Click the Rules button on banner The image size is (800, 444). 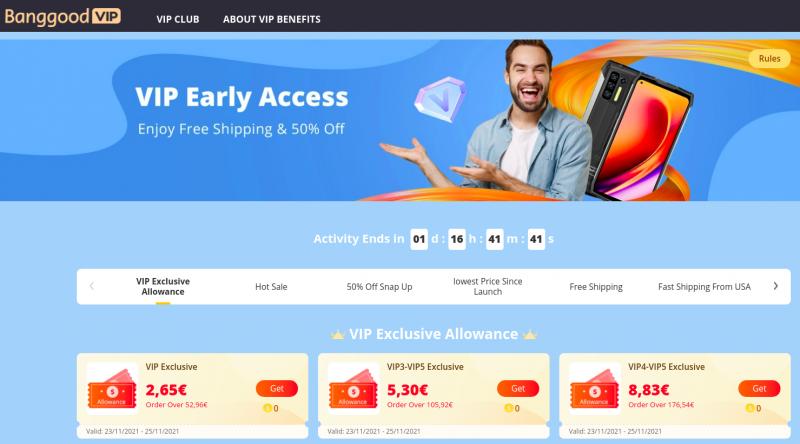(x=769, y=59)
